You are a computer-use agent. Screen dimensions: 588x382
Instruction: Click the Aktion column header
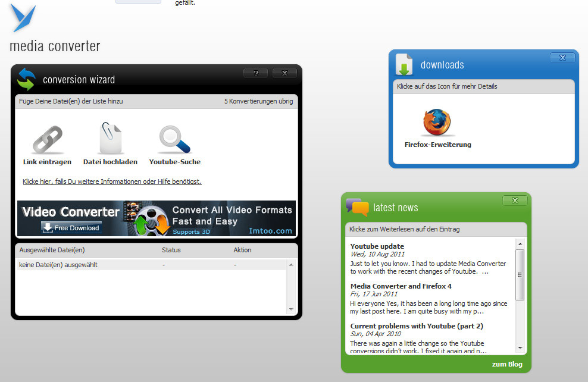point(243,250)
